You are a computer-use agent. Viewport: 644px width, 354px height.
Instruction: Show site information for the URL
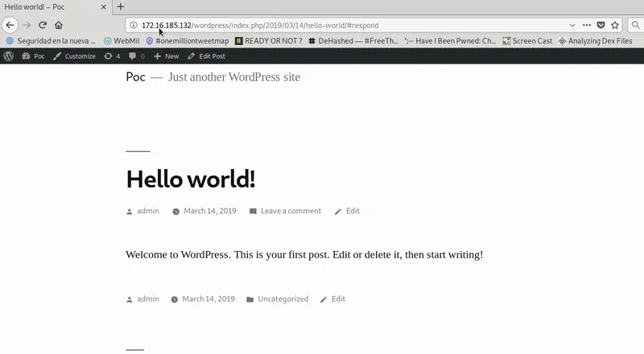[134, 25]
